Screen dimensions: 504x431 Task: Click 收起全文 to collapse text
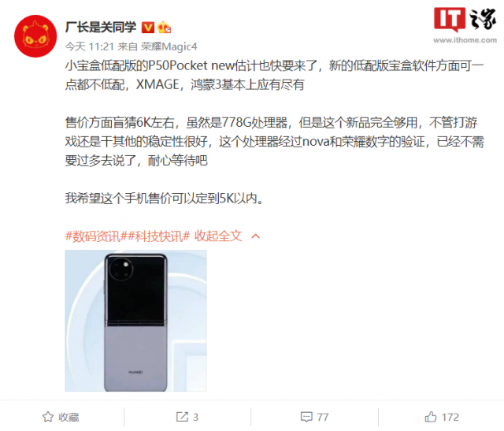coord(218,236)
